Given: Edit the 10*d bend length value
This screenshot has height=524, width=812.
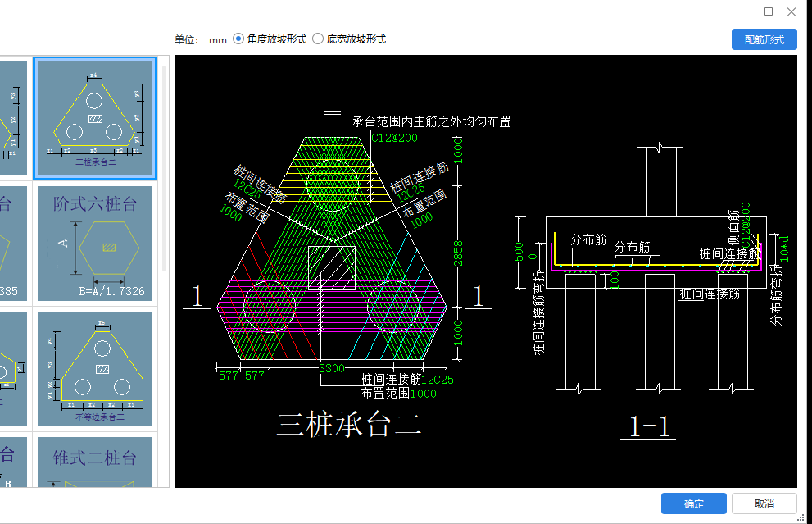Looking at the screenshot, I should coord(785,249).
